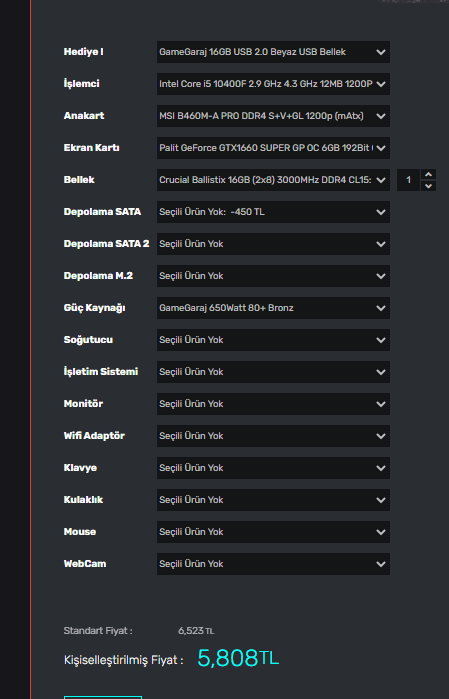449x699 pixels.
Task: Open the Güç Kaynağı power supply dropdown
Action: (x=273, y=308)
